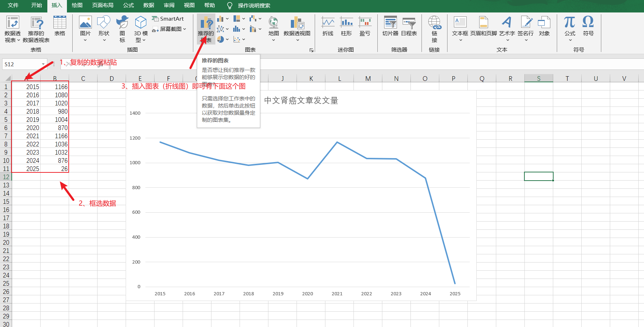Switch to the 公式 (Formulas) ribbon tab
Screen dimensions: 644x327
click(129, 5)
